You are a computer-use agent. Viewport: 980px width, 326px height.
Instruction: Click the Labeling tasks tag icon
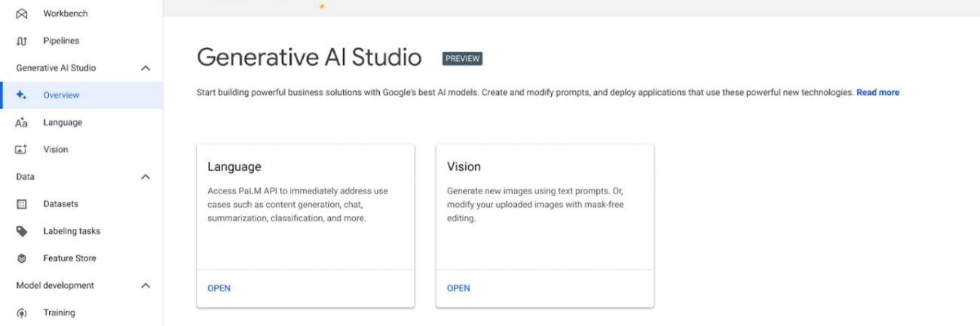coord(22,231)
